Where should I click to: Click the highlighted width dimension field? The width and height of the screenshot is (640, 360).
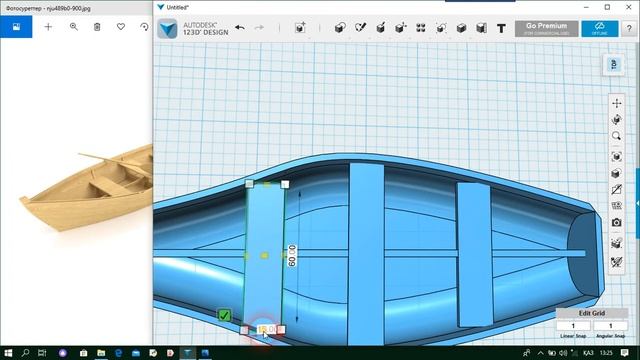(267, 329)
